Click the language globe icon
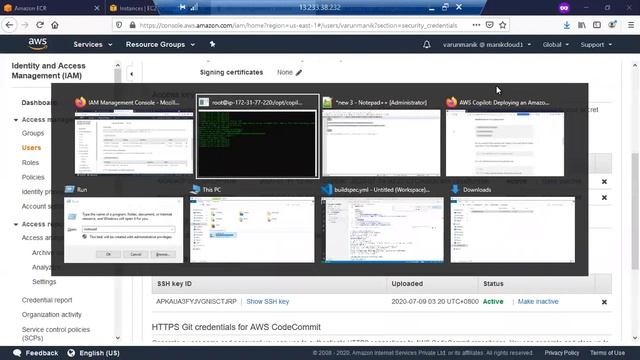 (x=71, y=353)
